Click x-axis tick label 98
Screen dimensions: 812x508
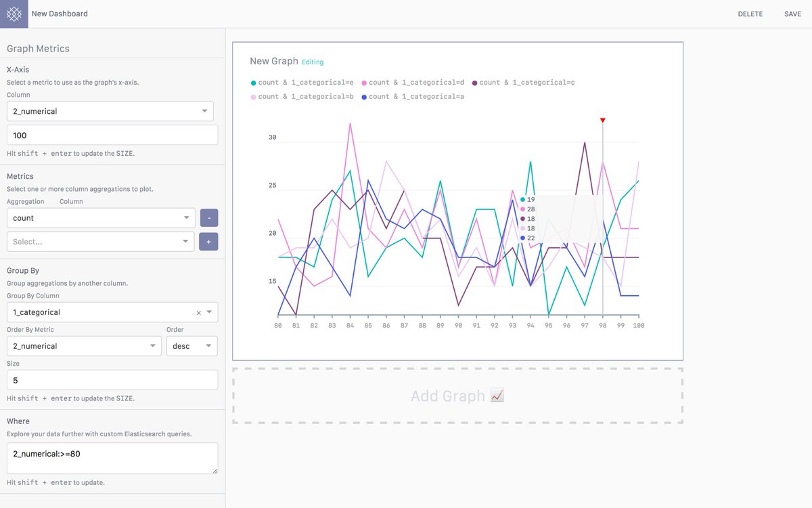(x=602, y=326)
